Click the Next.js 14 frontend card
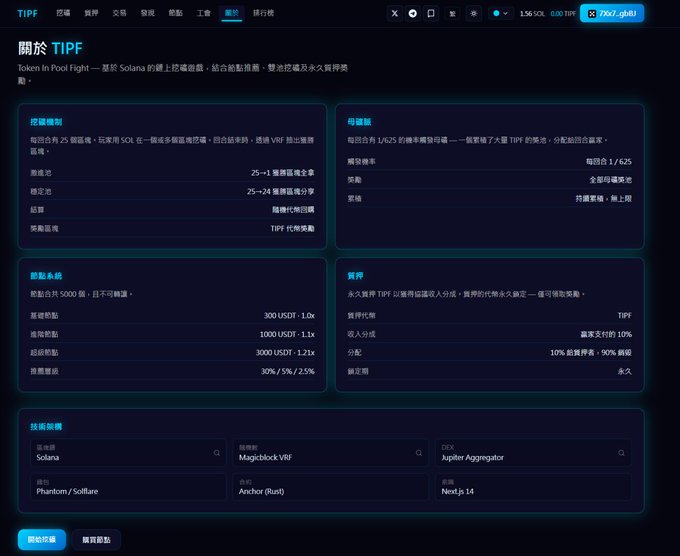 coord(533,487)
